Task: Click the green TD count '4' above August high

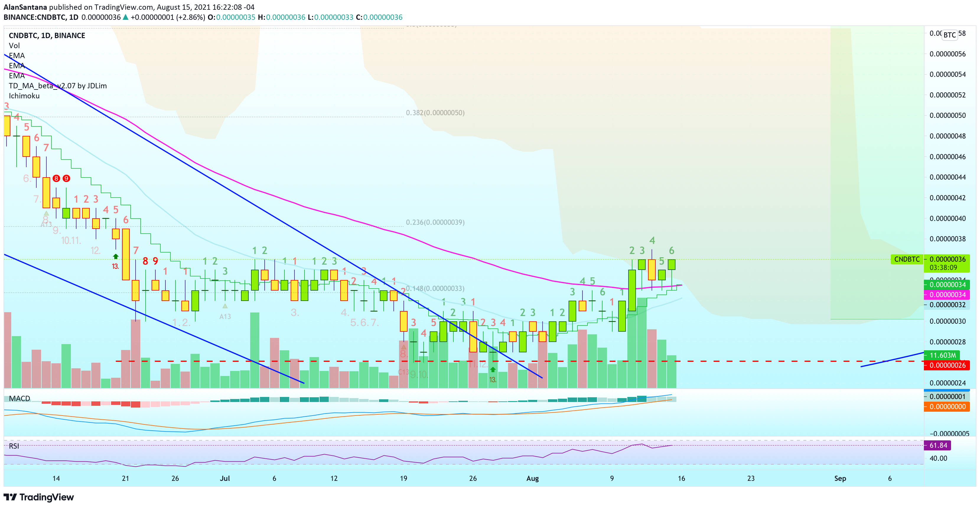Action: pos(652,240)
